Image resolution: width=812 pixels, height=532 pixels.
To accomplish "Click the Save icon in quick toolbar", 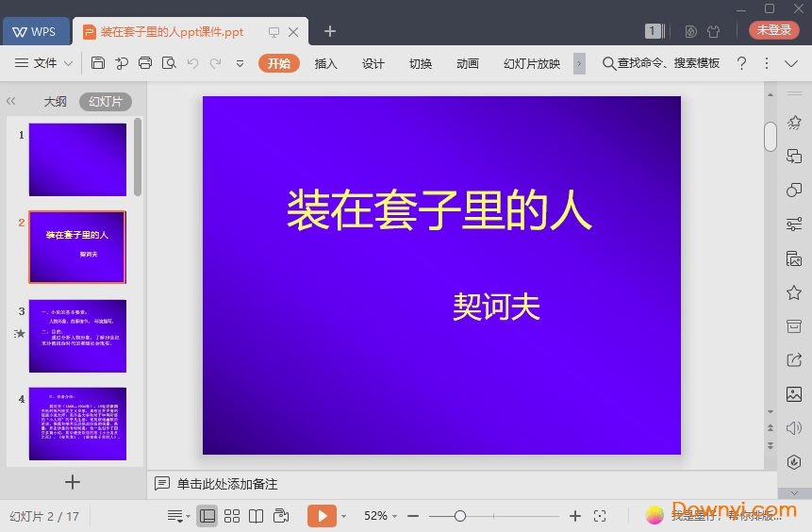I will pyautogui.click(x=98, y=63).
